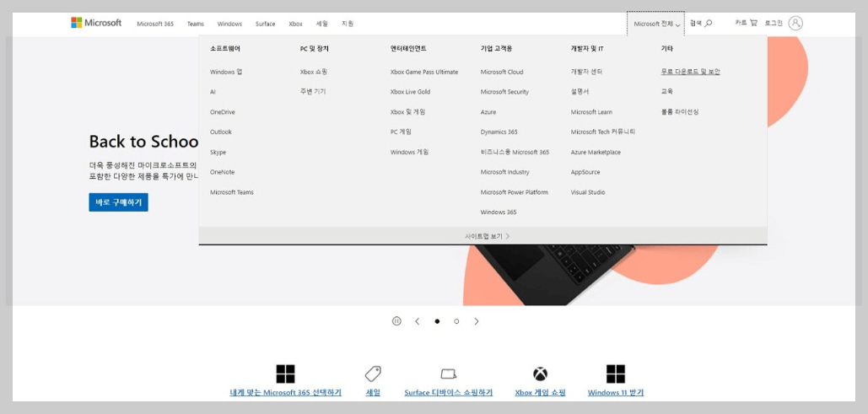Viewport: 868px width, 414px height.
Task: Open Azure menu entry
Action: pos(488,112)
